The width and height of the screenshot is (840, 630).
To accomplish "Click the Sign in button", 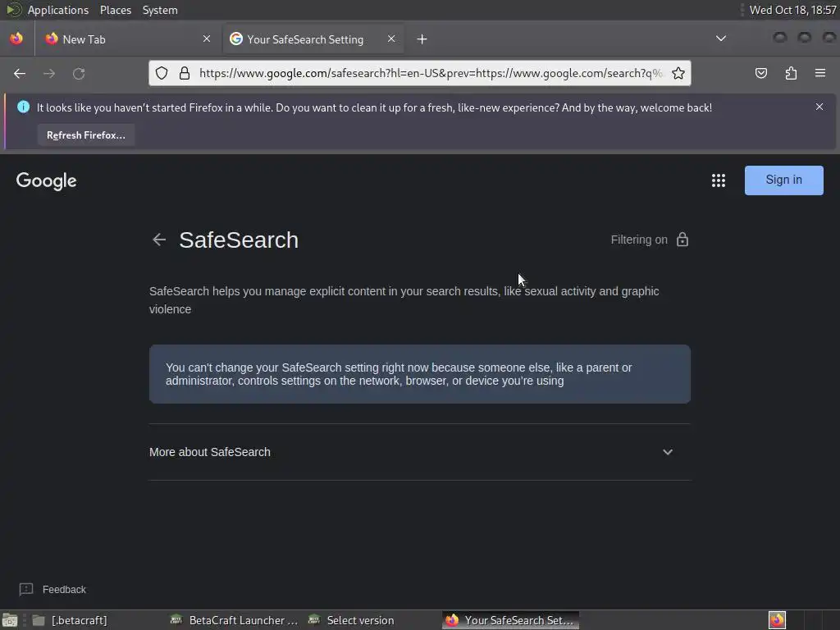I will [783, 180].
